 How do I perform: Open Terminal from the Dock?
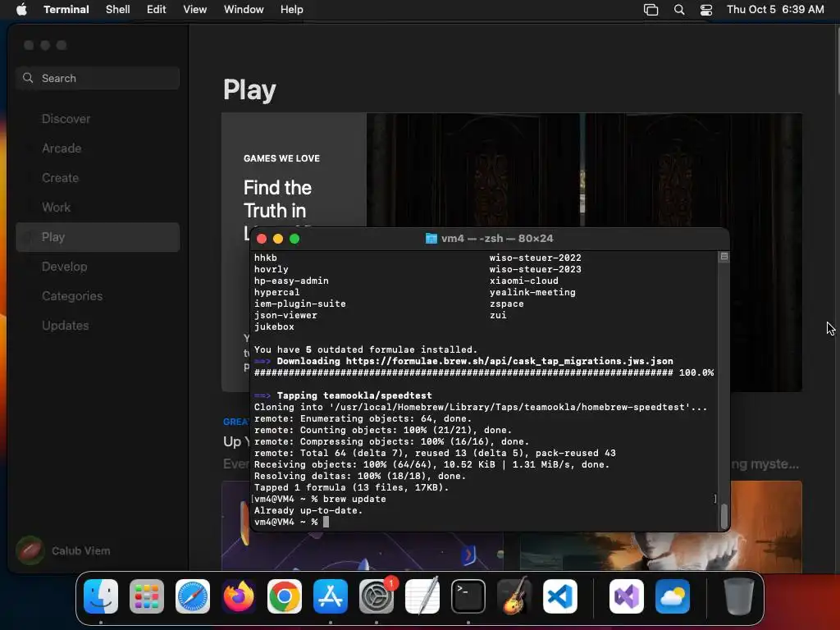[468, 596]
